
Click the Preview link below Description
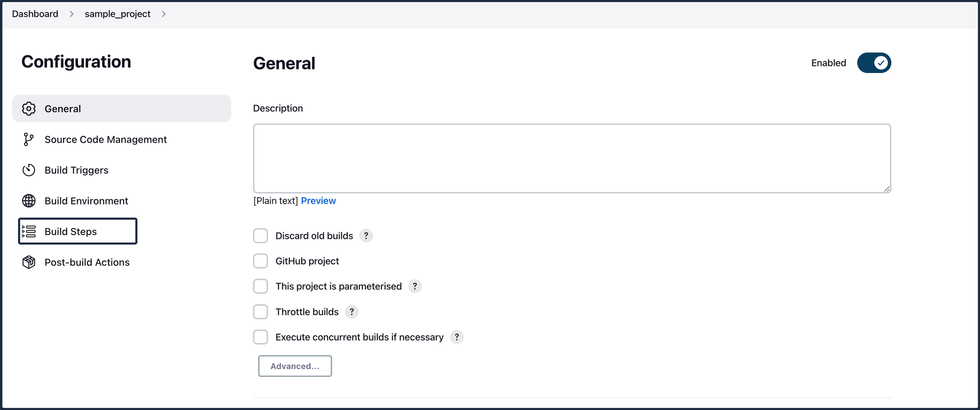coord(318,200)
